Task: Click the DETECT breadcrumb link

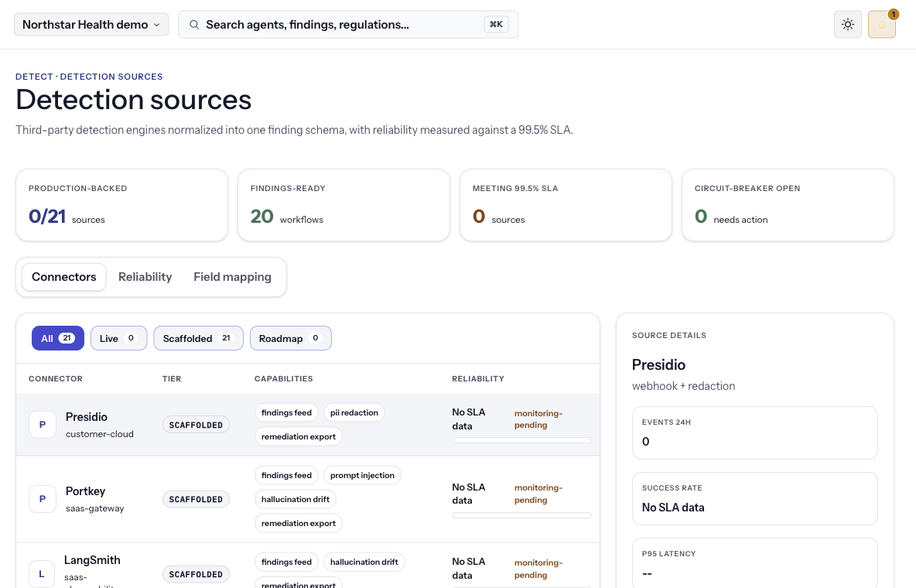Action: click(x=34, y=77)
